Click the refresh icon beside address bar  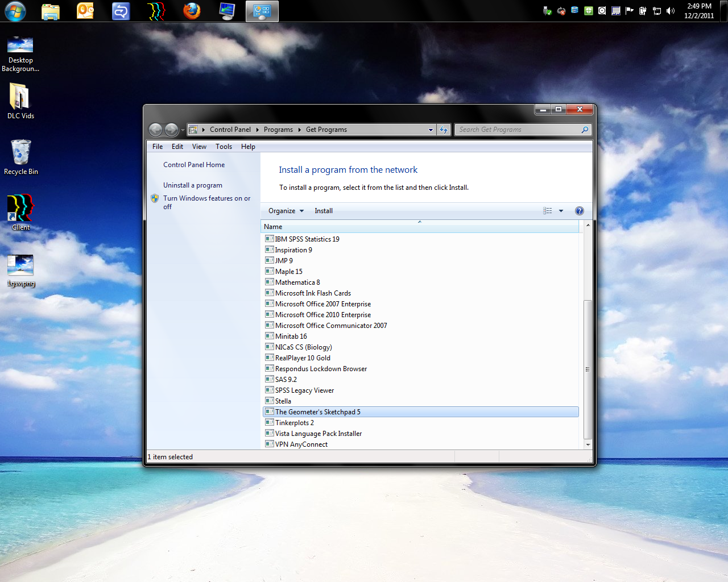444,130
